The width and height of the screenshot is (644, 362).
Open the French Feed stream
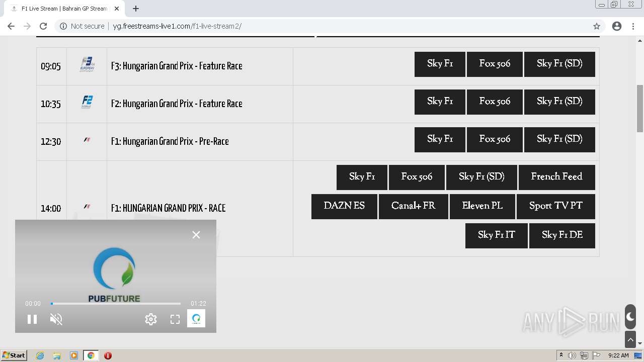tap(557, 177)
